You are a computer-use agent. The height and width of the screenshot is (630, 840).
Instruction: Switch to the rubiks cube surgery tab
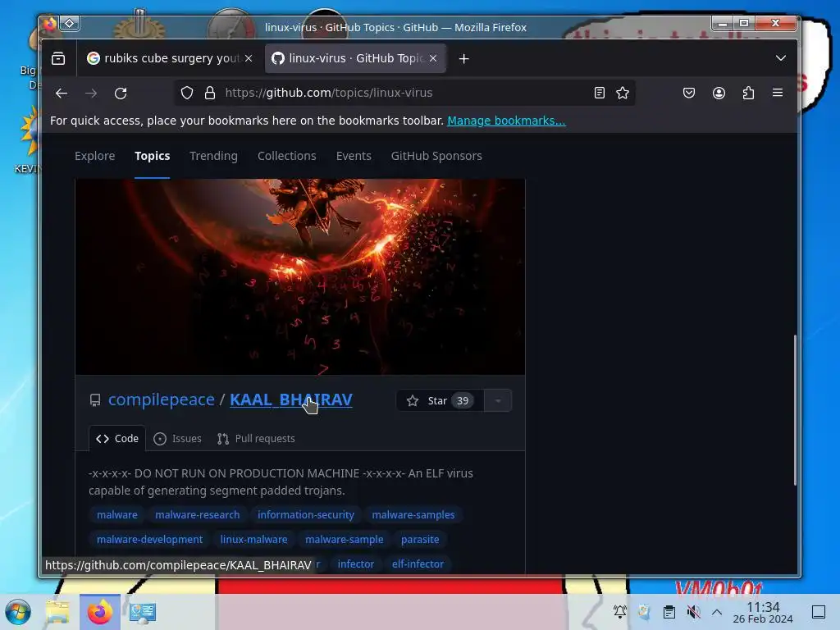pyautogui.click(x=169, y=58)
